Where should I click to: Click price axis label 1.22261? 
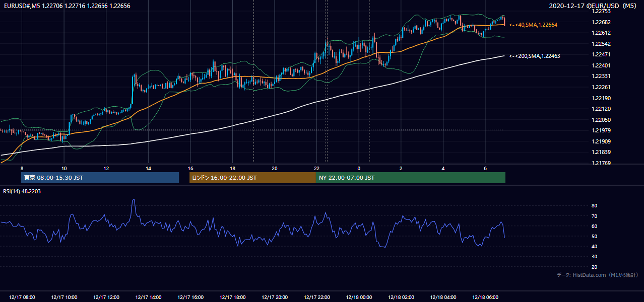[x=600, y=87]
